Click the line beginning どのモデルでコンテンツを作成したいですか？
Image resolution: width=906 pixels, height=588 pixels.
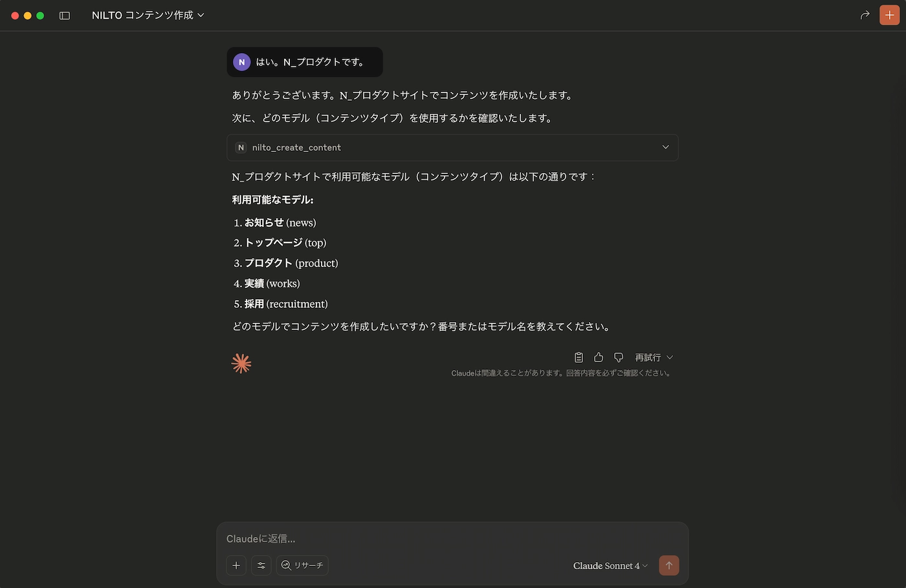(422, 327)
